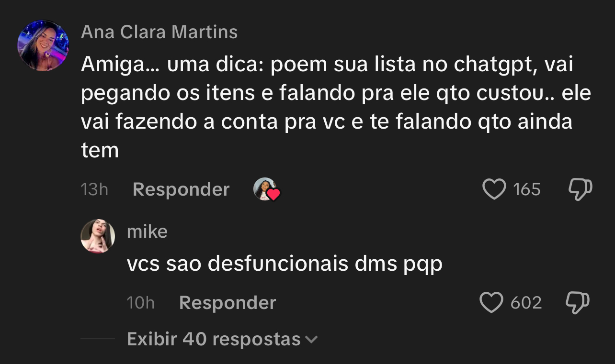615x364 pixels.
Task: Click the 602 likes count
Action: [526, 303]
